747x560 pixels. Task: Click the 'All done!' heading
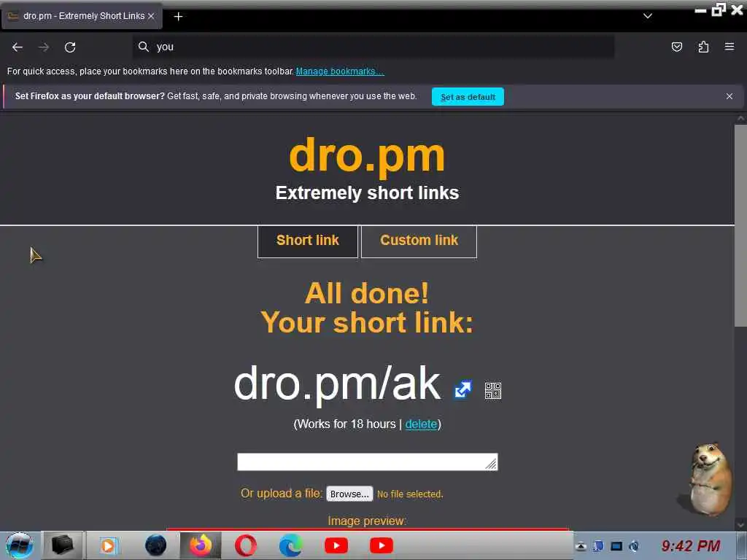click(367, 293)
